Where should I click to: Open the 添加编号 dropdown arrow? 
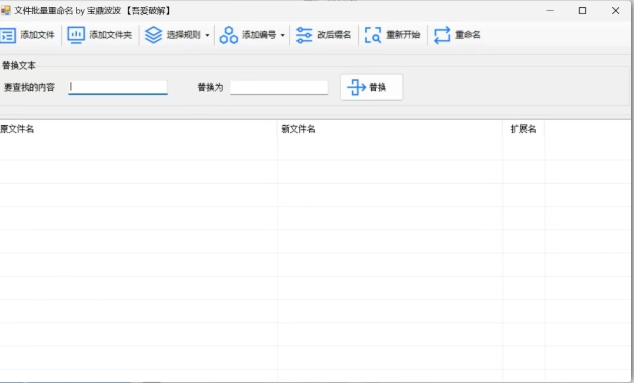point(283,35)
